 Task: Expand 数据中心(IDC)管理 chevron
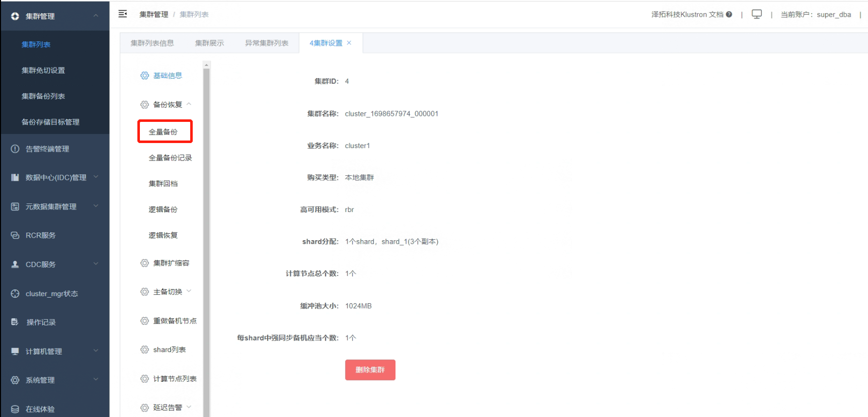(96, 177)
